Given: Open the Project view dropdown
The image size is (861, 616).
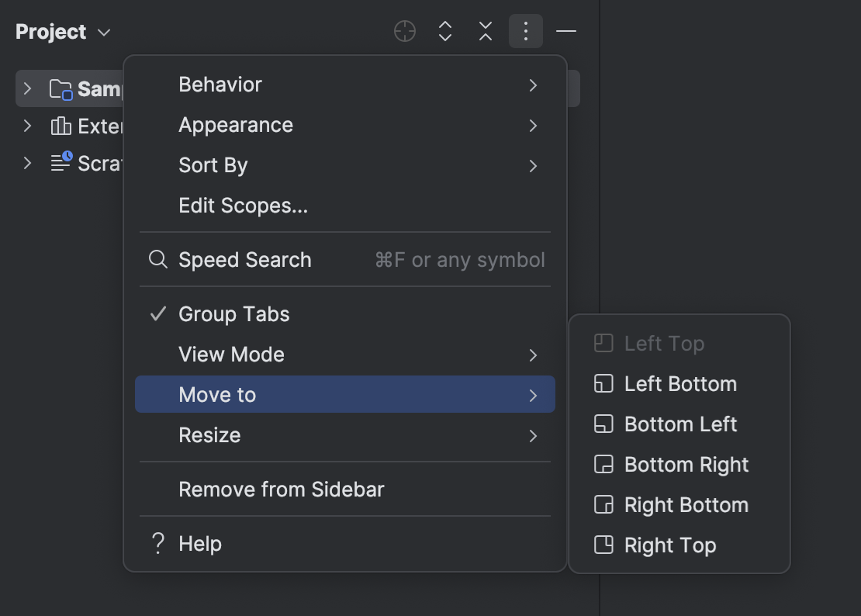Looking at the screenshot, I should [x=64, y=31].
